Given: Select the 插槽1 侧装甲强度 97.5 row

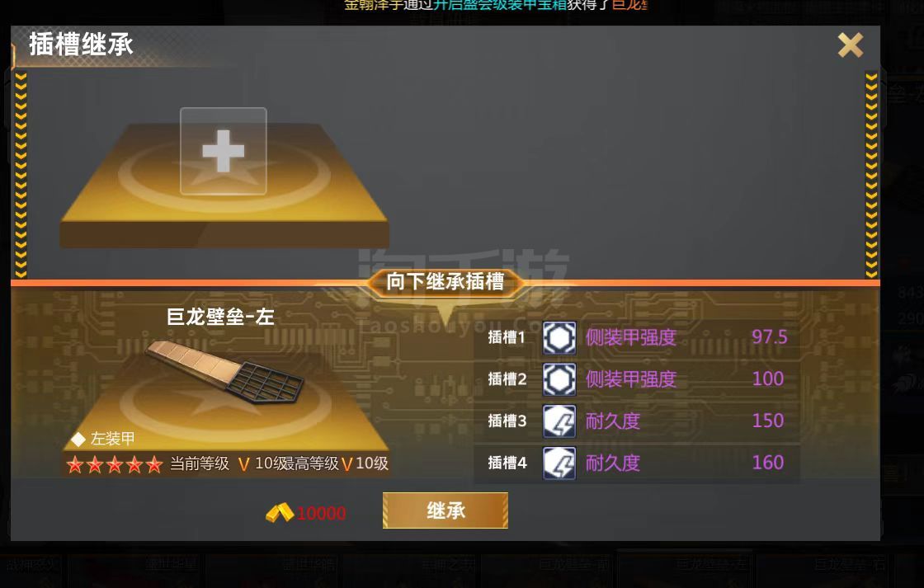Looking at the screenshot, I should (636, 337).
